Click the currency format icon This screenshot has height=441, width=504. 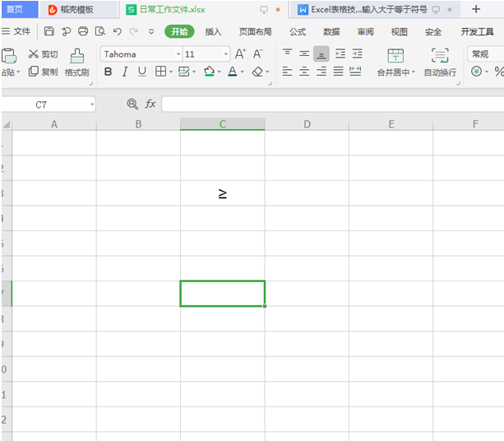[476, 71]
